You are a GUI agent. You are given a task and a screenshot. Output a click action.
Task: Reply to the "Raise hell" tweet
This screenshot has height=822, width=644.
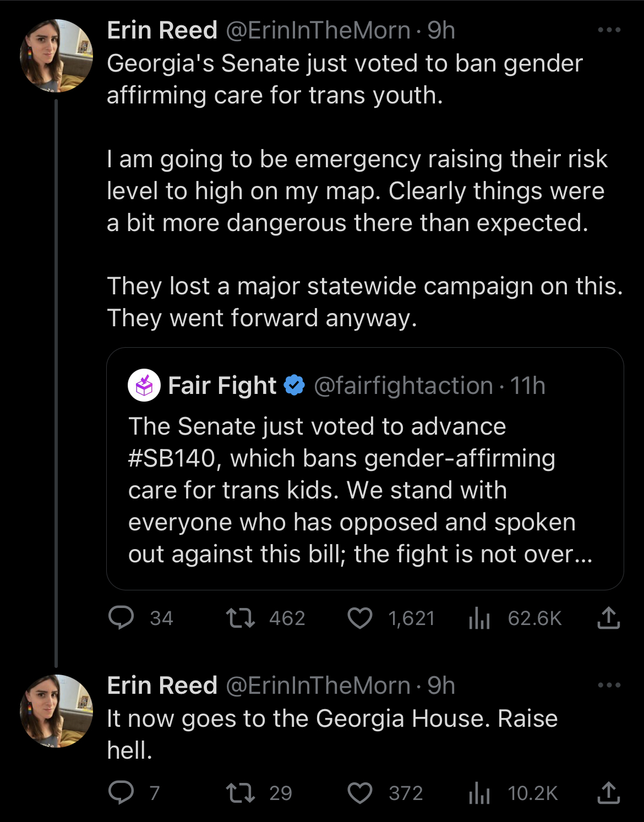pos(121,792)
